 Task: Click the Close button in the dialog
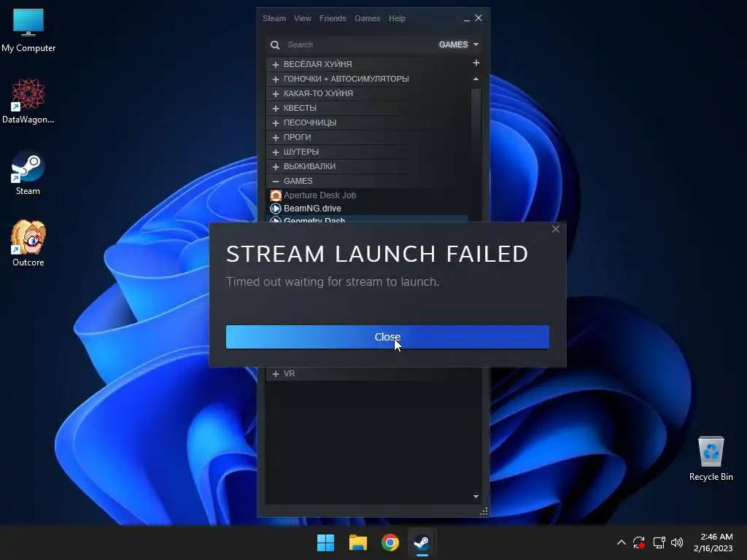pos(387,337)
